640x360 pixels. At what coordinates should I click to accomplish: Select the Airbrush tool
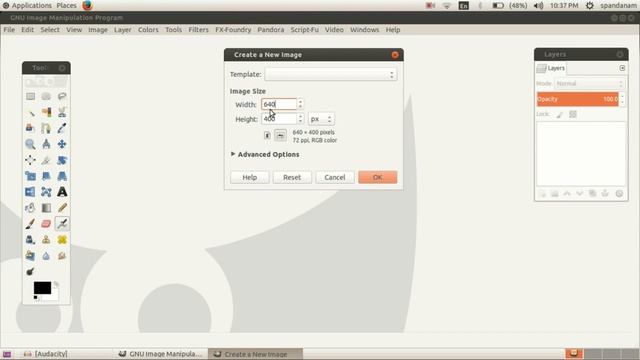pos(62,224)
